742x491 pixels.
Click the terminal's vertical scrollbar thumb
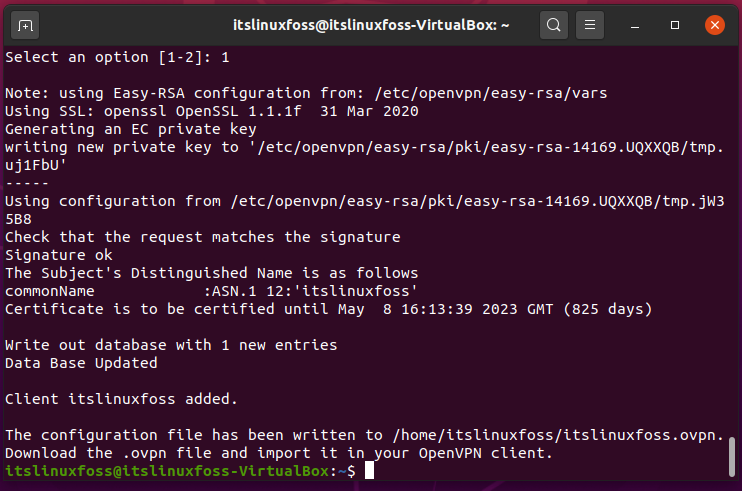pyautogui.click(x=732, y=457)
